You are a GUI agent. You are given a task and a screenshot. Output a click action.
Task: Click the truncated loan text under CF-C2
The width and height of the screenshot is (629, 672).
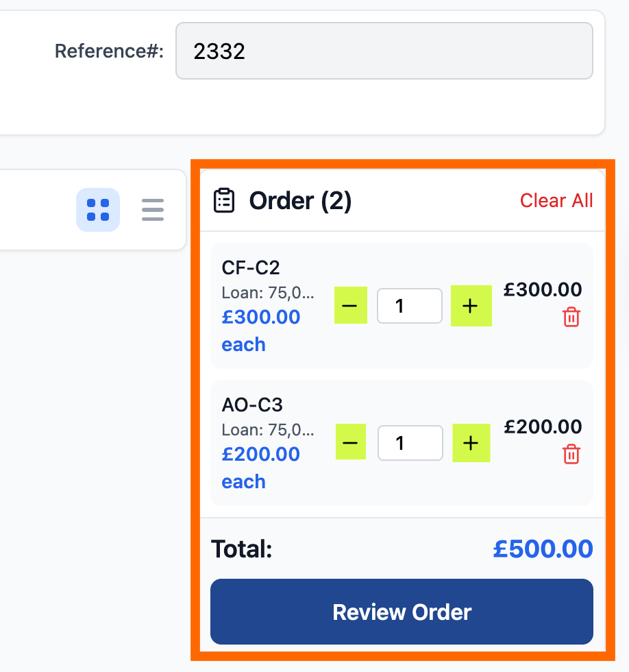click(268, 293)
